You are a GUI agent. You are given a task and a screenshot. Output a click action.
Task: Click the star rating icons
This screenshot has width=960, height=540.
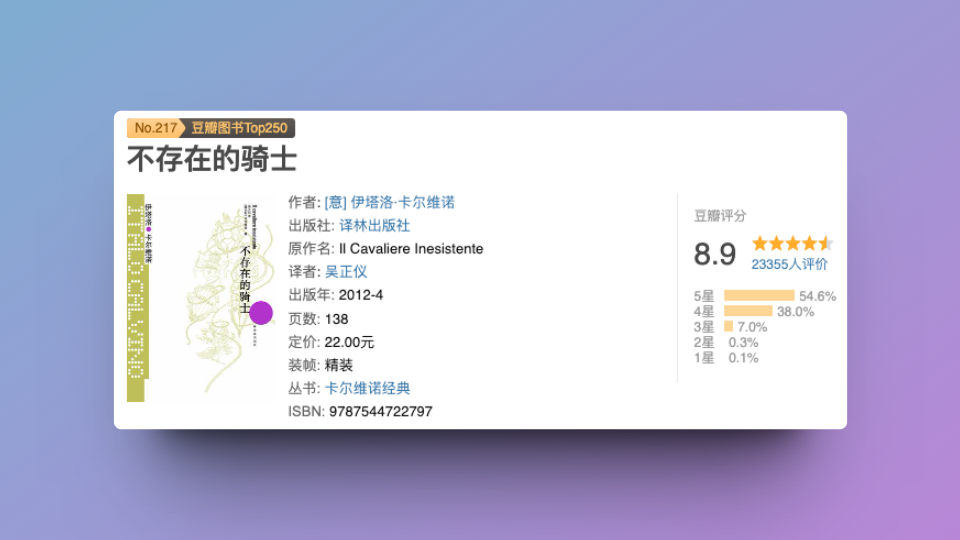(792, 243)
